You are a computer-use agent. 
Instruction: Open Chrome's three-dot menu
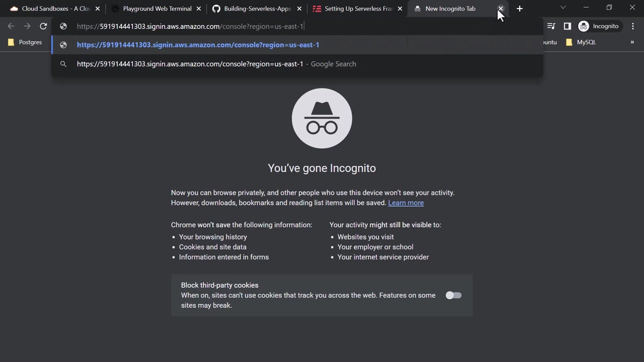point(632,26)
